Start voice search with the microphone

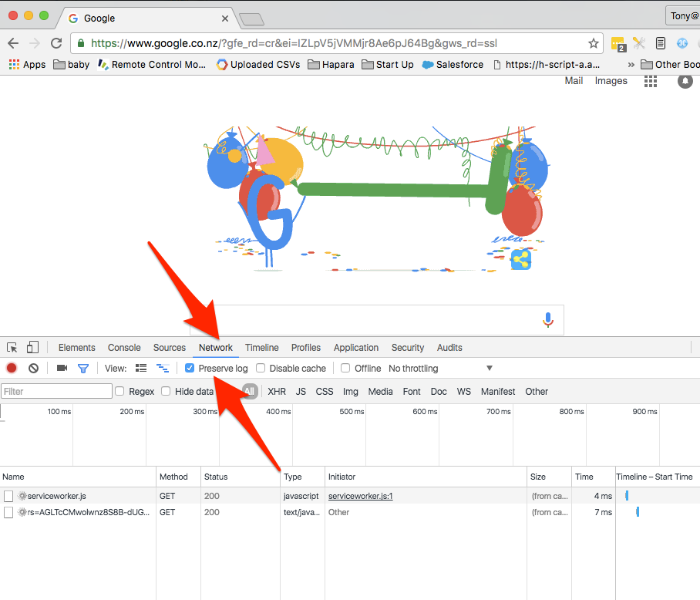[x=548, y=319]
